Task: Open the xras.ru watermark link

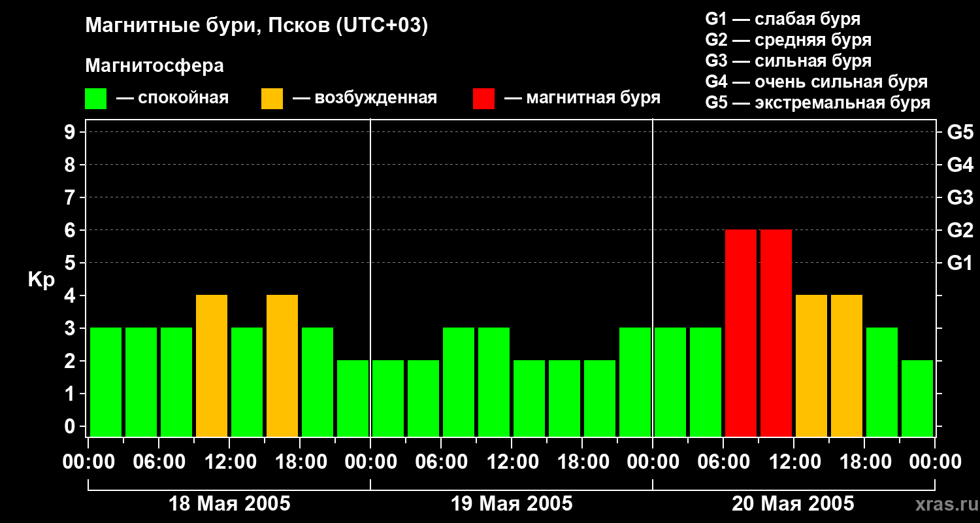Action: [943, 504]
